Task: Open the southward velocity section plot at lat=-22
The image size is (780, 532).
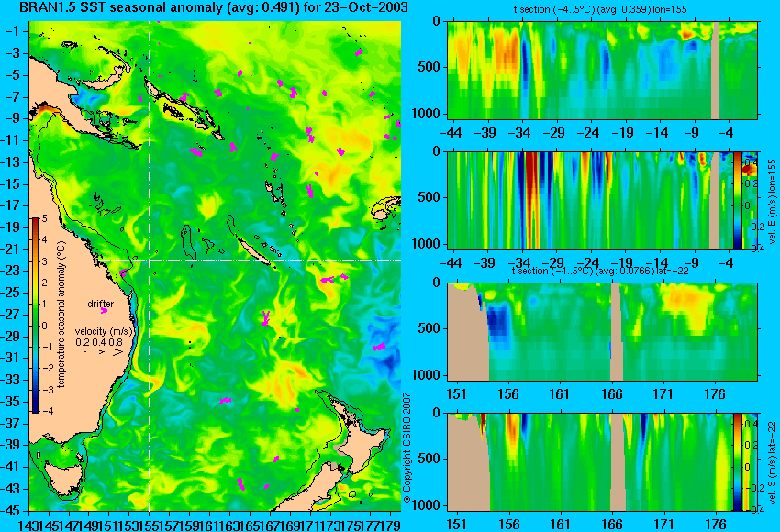Action: click(x=589, y=462)
